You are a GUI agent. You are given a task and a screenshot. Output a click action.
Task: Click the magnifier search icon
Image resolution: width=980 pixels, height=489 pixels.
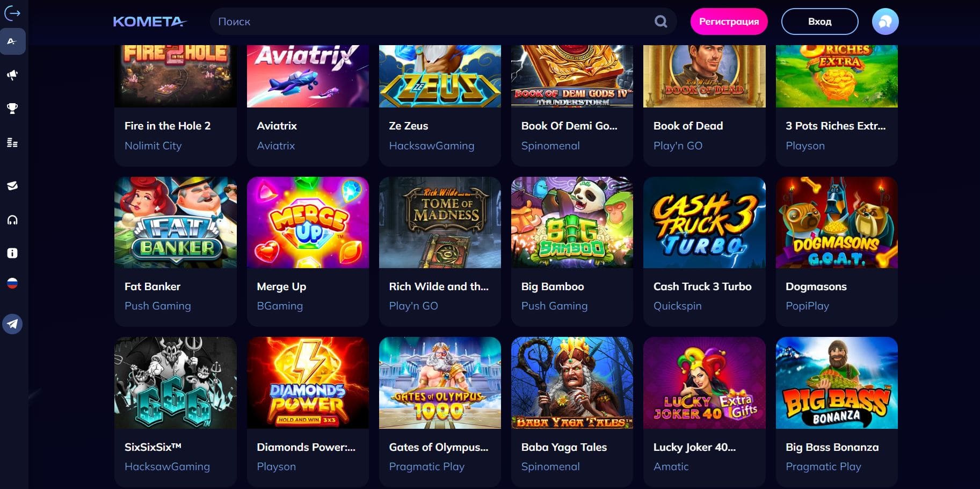(x=661, y=21)
